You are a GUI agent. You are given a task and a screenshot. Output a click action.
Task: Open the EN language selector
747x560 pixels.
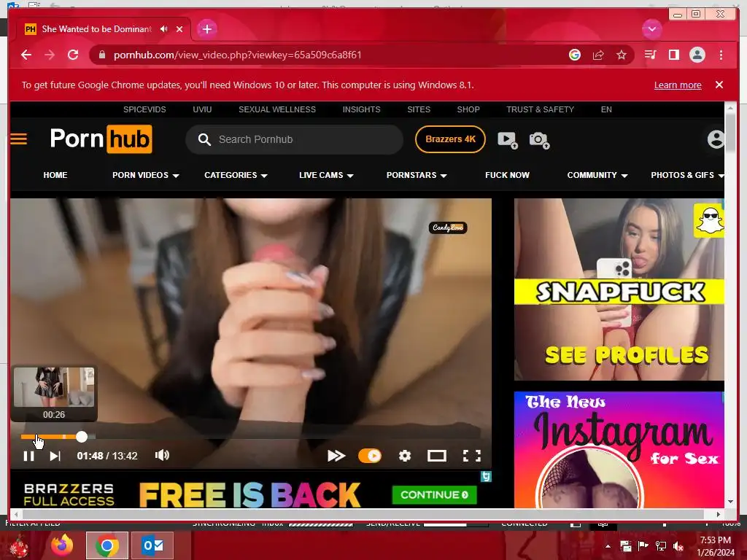(x=606, y=109)
